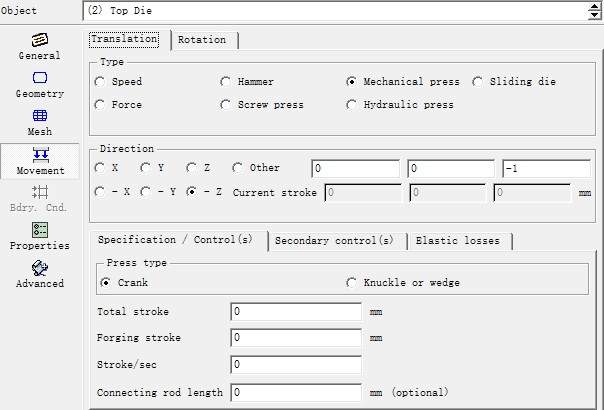Open Bdry. Cnd. boundary conditions icon
The width and height of the screenshot is (604, 410).
[x=40, y=191]
